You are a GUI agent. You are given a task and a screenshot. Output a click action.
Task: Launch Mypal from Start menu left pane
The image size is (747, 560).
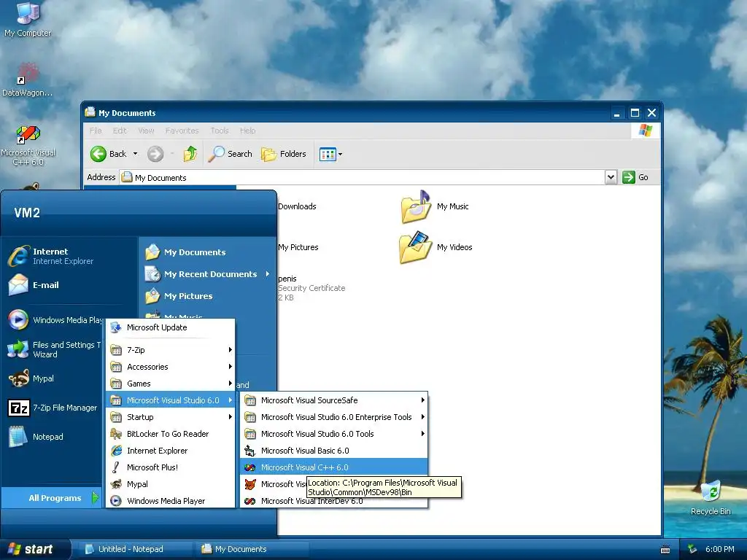[x=31, y=378]
